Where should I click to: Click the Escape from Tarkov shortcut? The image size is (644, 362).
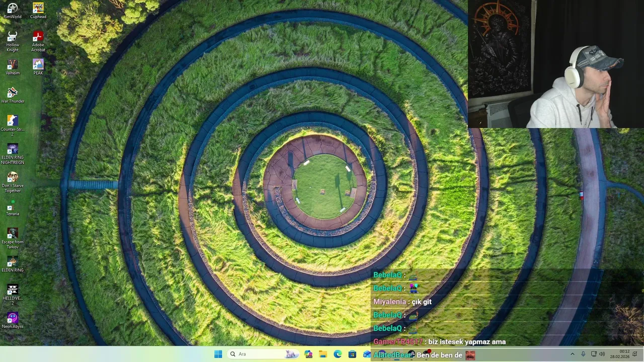point(13,238)
